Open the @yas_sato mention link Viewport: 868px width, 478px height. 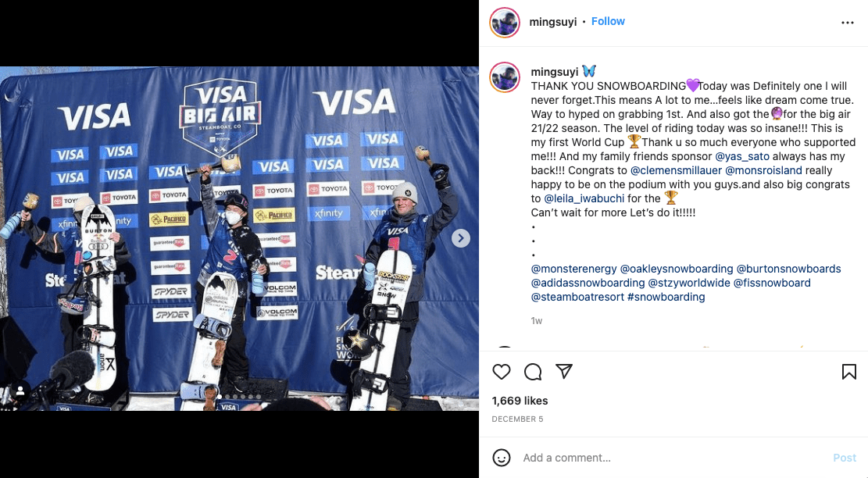coord(741,156)
